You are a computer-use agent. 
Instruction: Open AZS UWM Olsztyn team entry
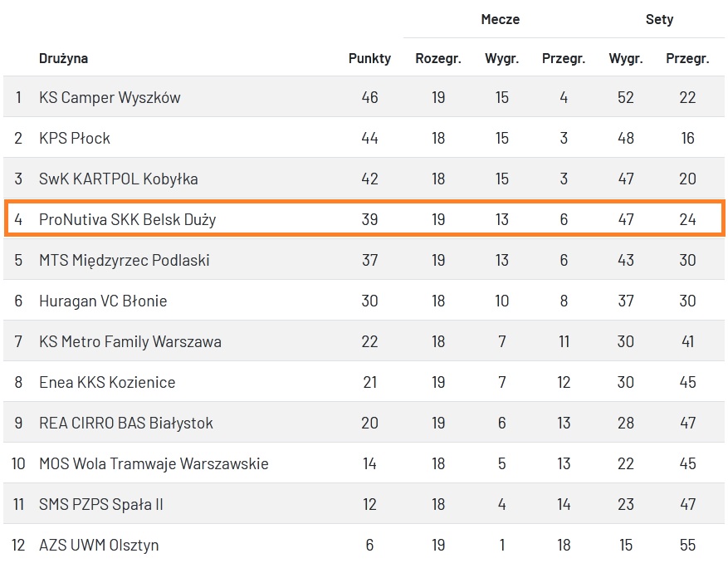point(99,545)
